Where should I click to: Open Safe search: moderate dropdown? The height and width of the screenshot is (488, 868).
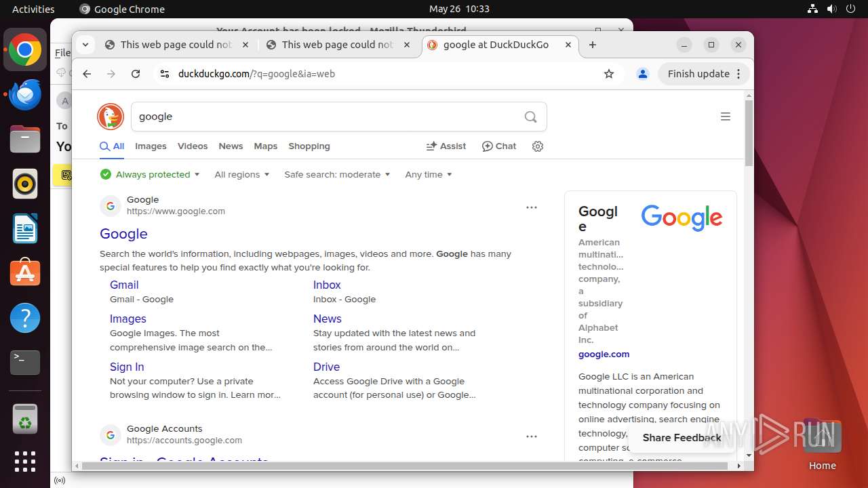coord(337,174)
